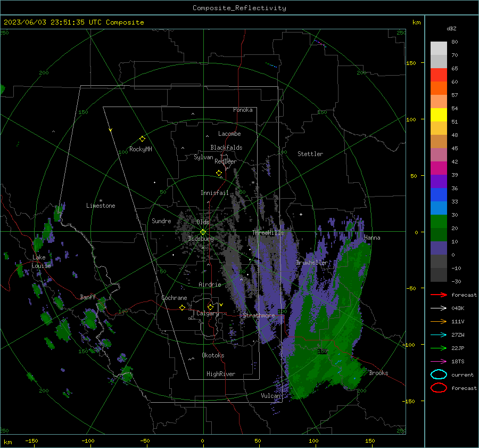Click the ThreeHills town label
Screen dimensions: 479x448
(x=268, y=233)
